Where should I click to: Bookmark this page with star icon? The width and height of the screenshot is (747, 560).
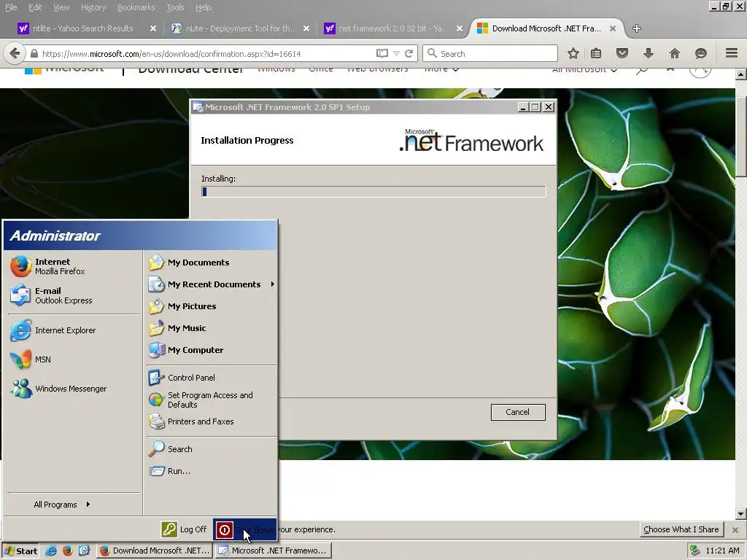(573, 53)
